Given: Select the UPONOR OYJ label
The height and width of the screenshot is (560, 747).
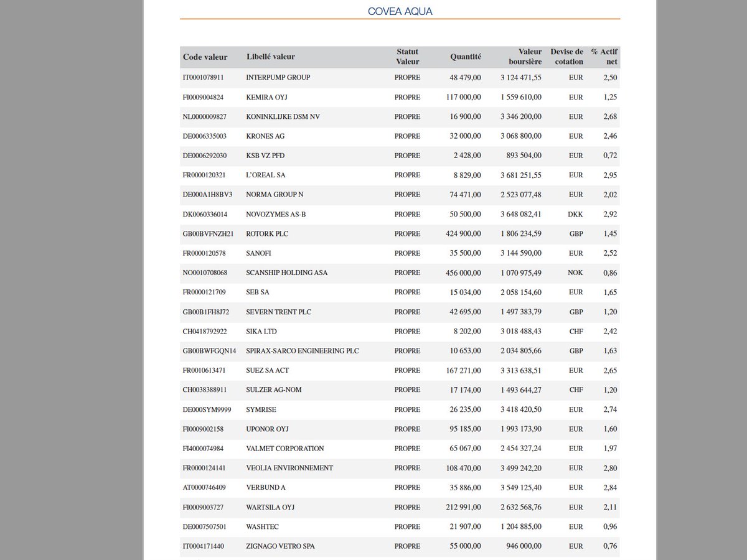Looking at the screenshot, I should point(268,429).
